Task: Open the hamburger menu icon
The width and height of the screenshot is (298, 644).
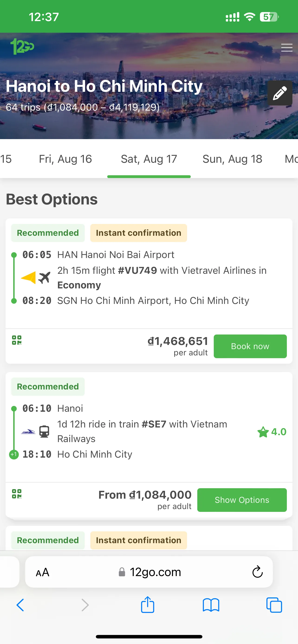Action: click(286, 48)
